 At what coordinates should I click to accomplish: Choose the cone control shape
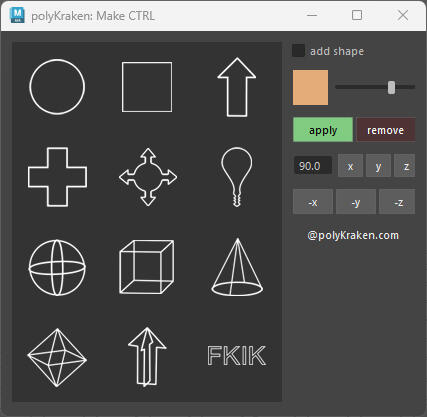[237, 267]
